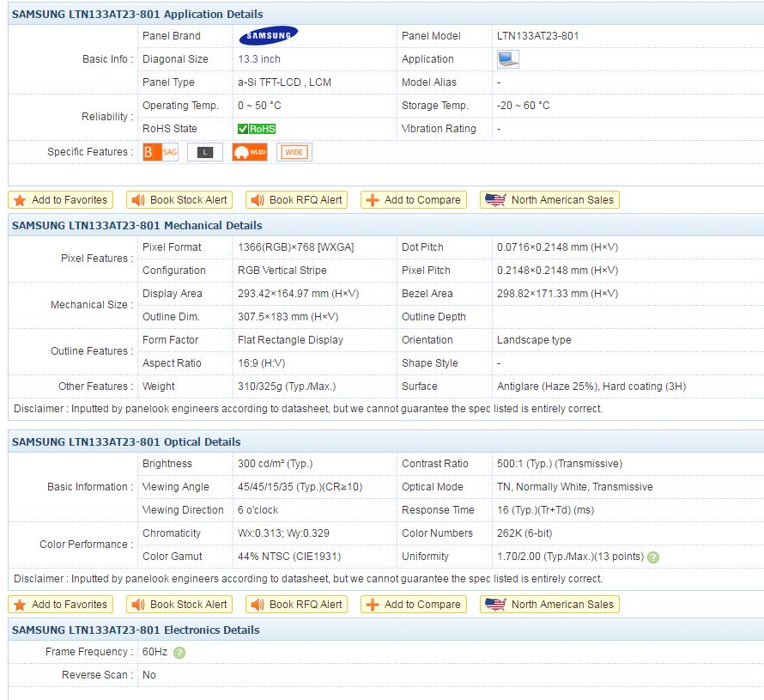Click the green RoHS badge
Viewport: 764px width, 700px height.
(x=257, y=129)
